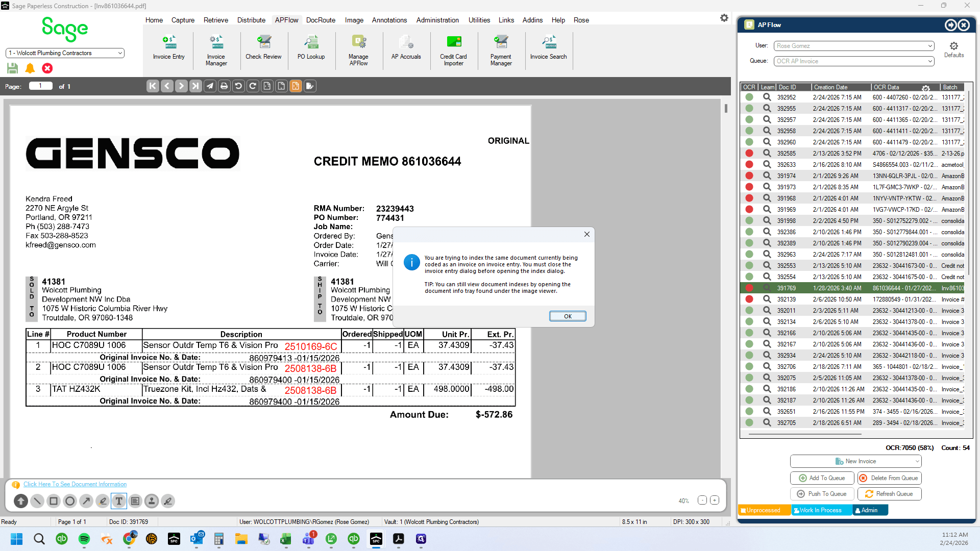The height and width of the screenshot is (551, 980).
Task: Open AP Accruals
Action: pyautogui.click(x=406, y=48)
